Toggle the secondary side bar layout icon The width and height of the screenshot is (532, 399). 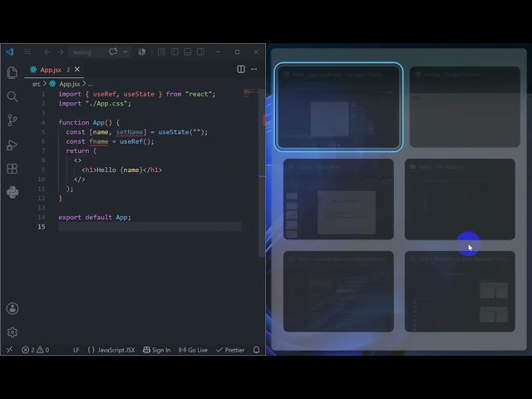[201, 52]
